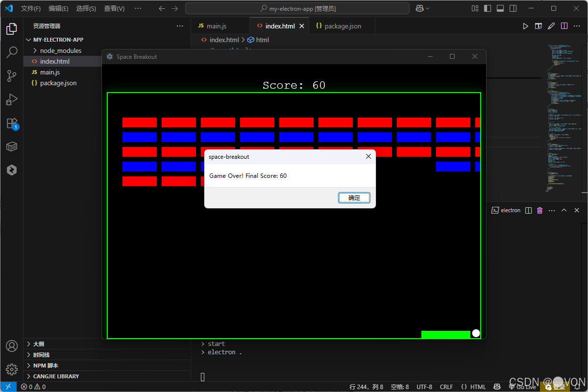Open the Extensions view with update badge

tap(12, 123)
